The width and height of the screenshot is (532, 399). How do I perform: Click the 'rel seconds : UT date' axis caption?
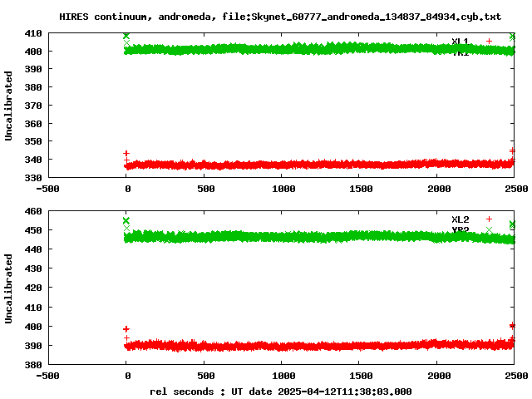point(281,392)
